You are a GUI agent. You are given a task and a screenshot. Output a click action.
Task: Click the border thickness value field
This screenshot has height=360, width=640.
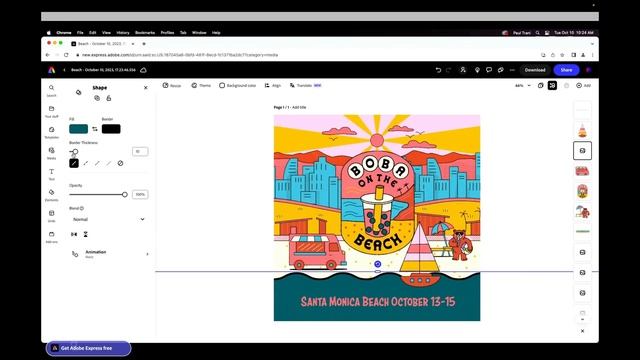pyautogui.click(x=140, y=151)
